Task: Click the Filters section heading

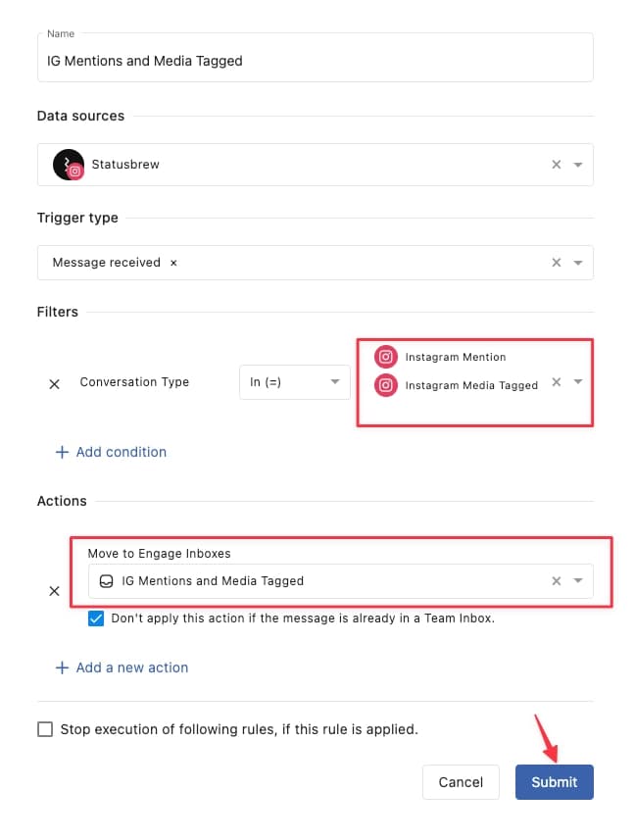Action: [57, 312]
